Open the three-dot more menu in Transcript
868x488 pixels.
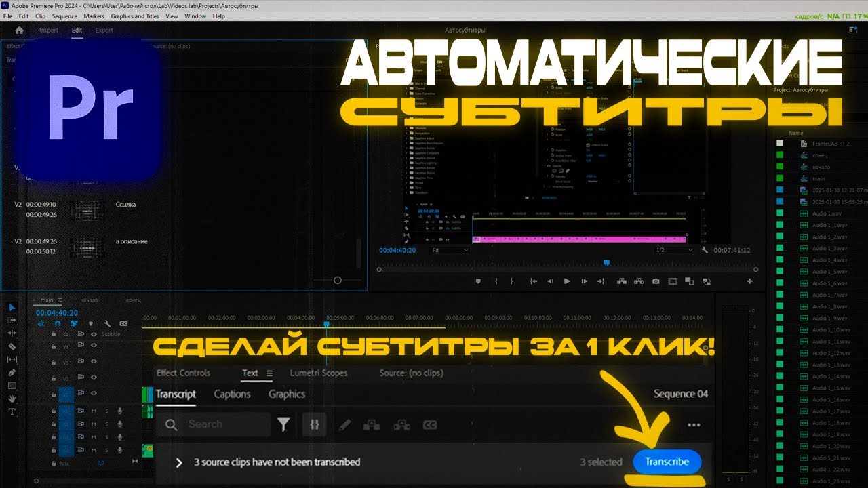pos(694,425)
